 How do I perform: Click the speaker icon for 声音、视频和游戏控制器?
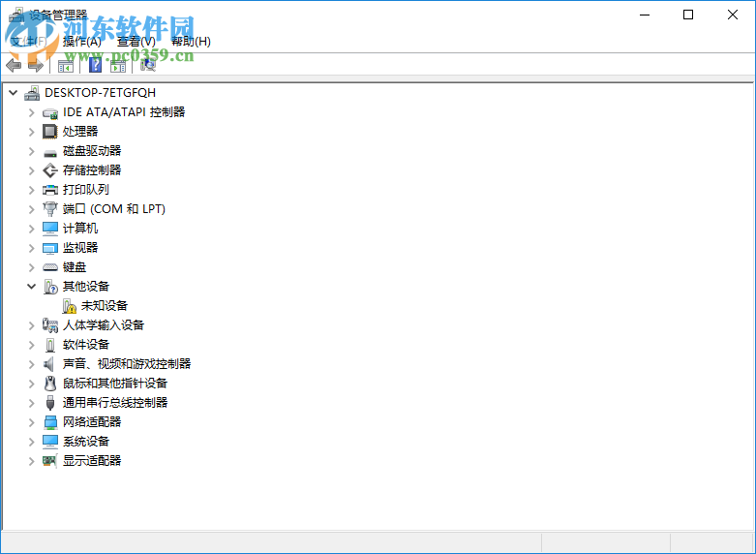point(48,364)
